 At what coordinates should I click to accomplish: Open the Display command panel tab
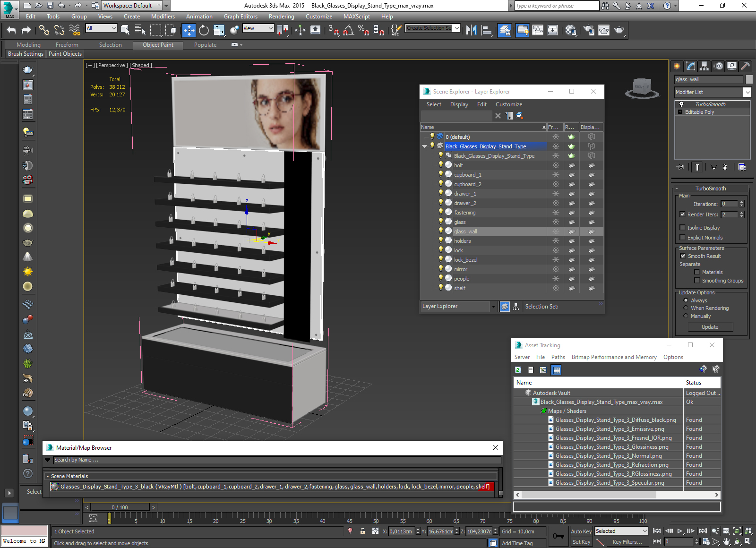(732, 66)
